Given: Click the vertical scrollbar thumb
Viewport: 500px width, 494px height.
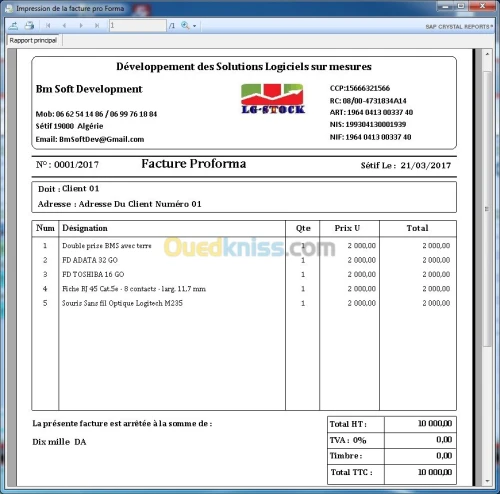Looking at the screenshot, I should pos(487,209).
